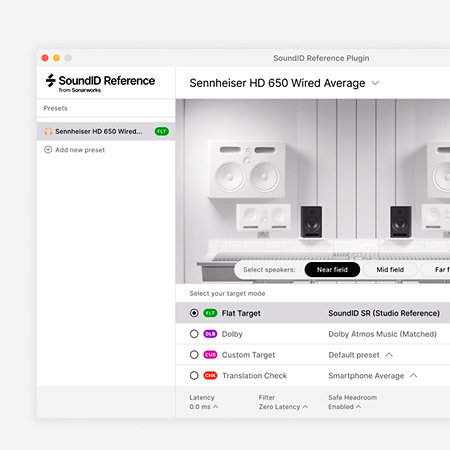Screen dimensions: 450x450
Task: Open the Sennheiser HD 650 Wired Average dropdown
Action: point(375,83)
